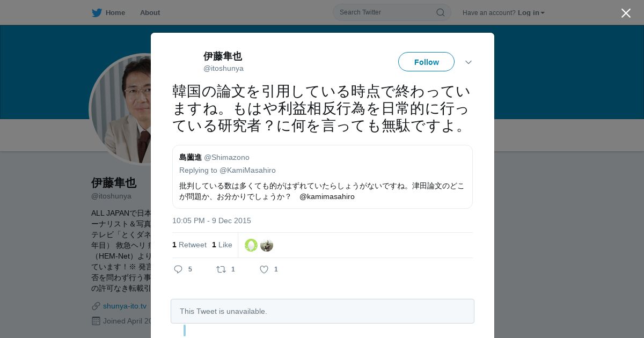Click the reply speech bubble icon
Viewport: 644px width, 338px height.
point(178,269)
